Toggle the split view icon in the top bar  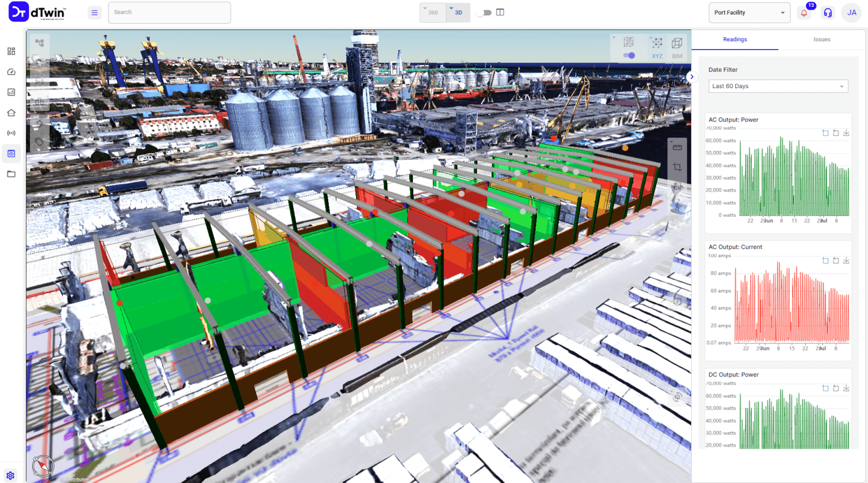pyautogui.click(x=500, y=12)
